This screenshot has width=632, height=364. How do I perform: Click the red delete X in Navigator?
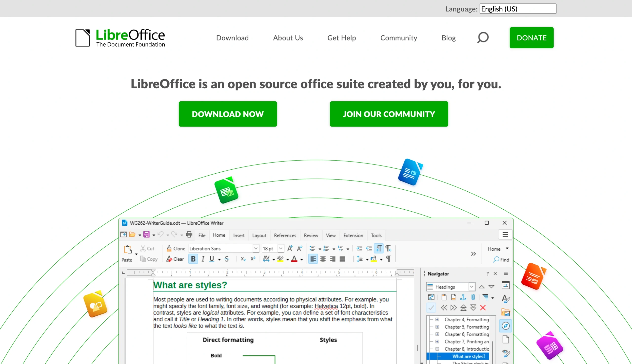(483, 308)
